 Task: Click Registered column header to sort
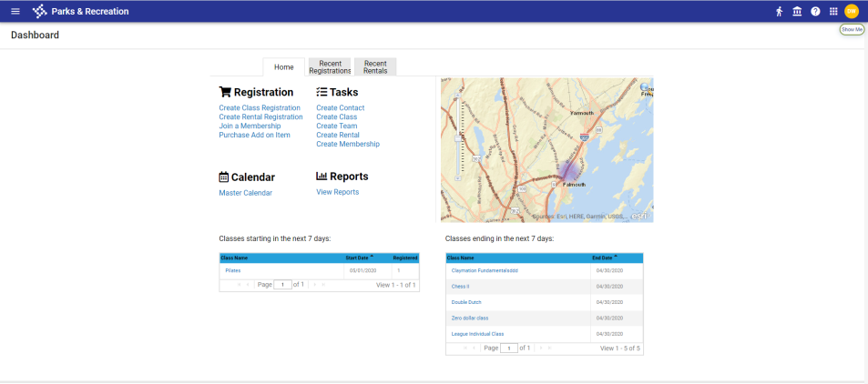tap(404, 258)
